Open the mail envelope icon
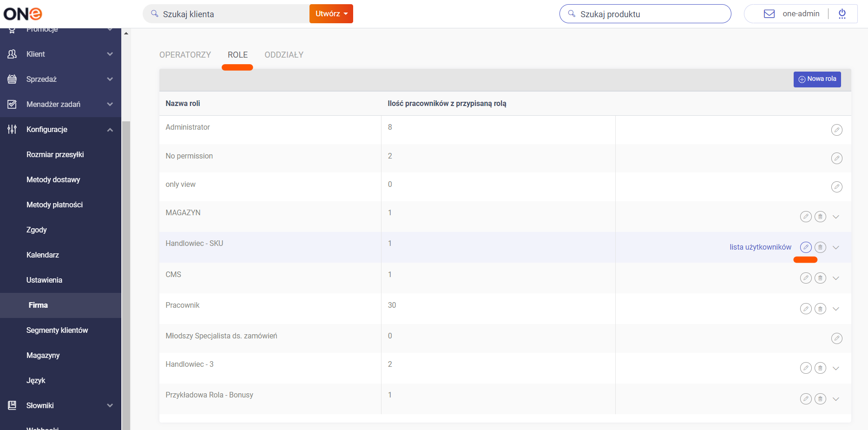Screen dimensions: 868x430 (x=769, y=14)
